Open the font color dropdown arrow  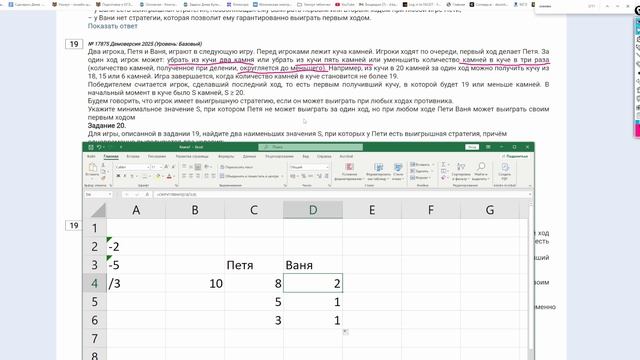pyautogui.click(x=174, y=176)
